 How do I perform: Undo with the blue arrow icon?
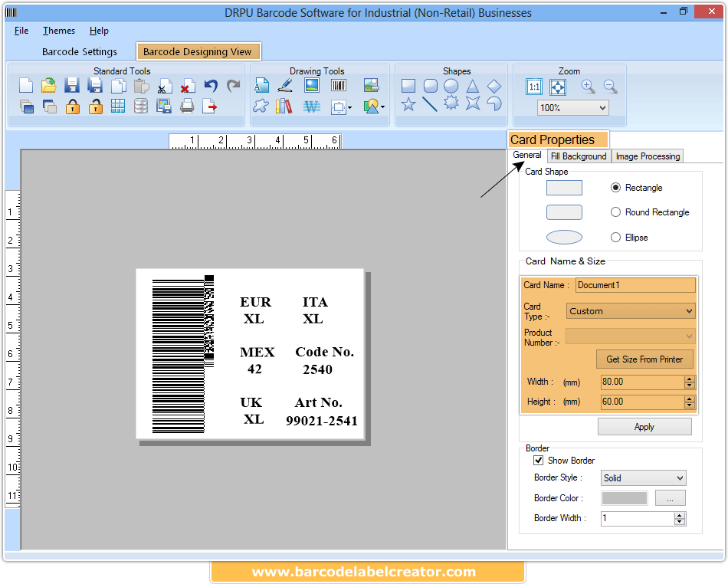[211, 86]
